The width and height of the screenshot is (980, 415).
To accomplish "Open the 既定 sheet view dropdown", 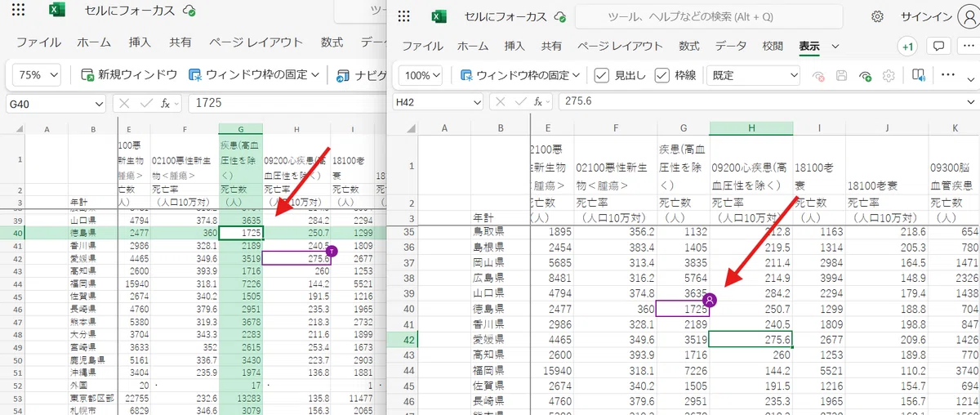I will pyautogui.click(x=753, y=75).
